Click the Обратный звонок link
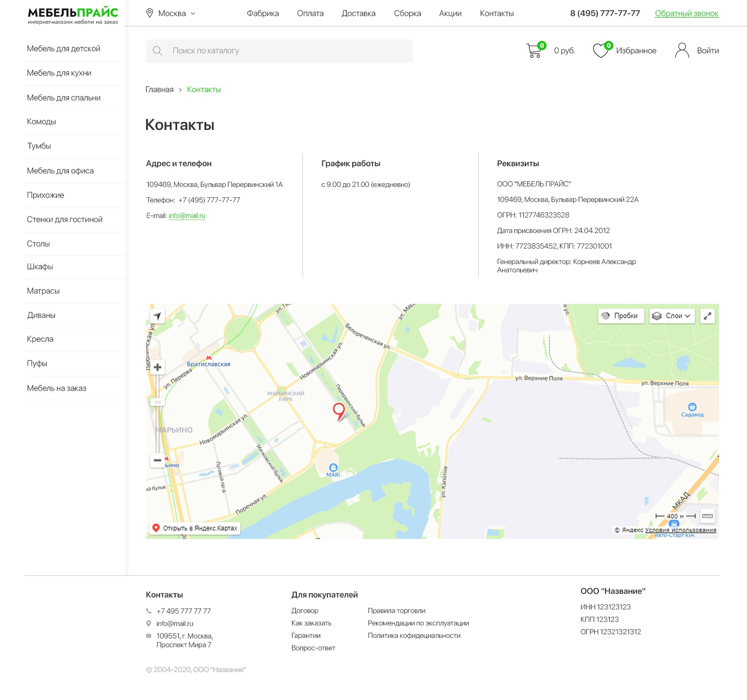Image resolution: width=747 pixels, height=700 pixels. (x=686, y=13)
